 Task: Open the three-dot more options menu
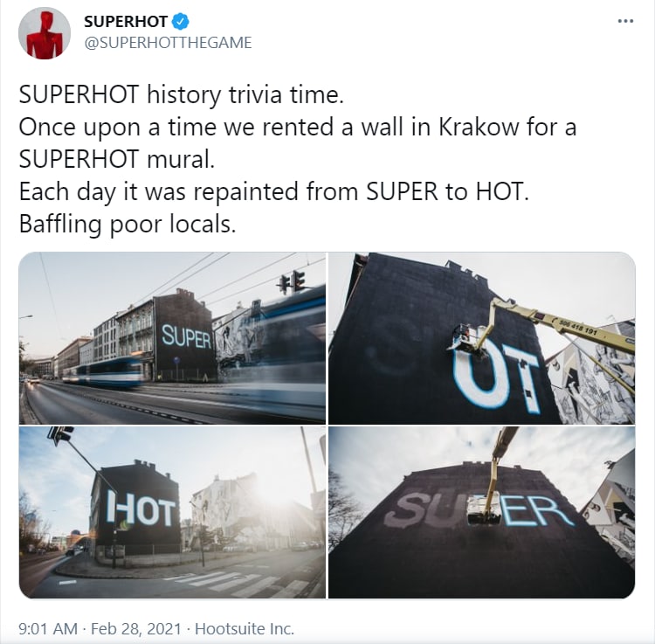[x=625, y=21]
